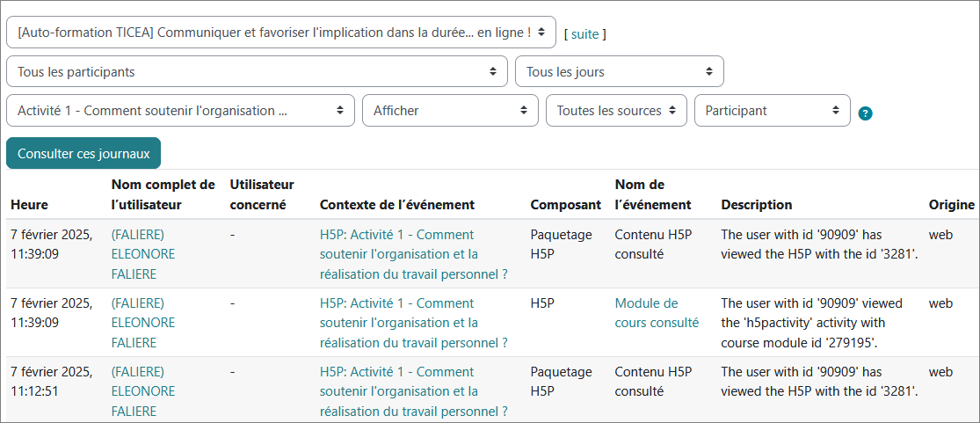Open third row H5P Activité 1 context link

click(414, 391)
